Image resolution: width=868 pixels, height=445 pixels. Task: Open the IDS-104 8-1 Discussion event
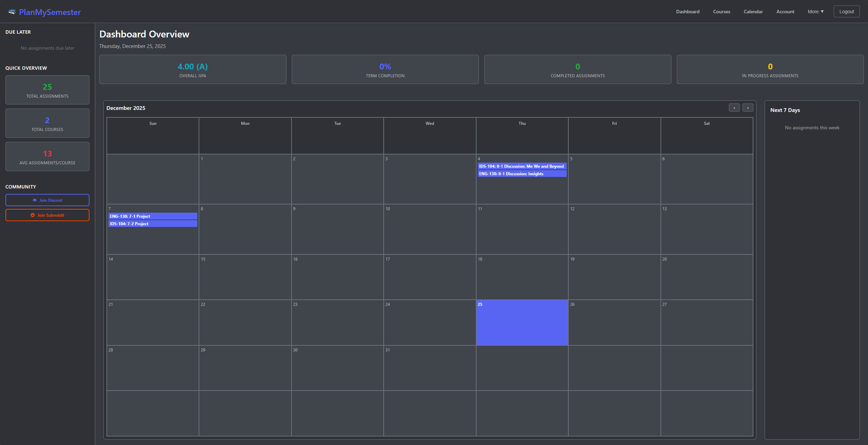coord(521,166)
